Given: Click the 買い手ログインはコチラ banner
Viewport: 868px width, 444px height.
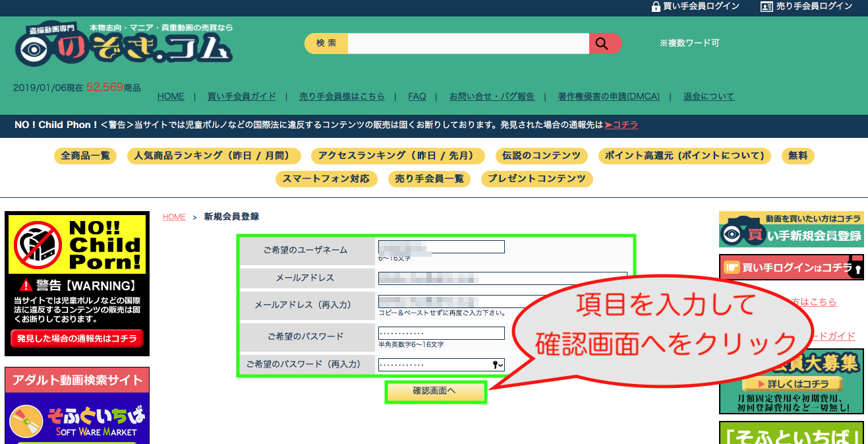Looking at the screenshot, I should [791, 267].
